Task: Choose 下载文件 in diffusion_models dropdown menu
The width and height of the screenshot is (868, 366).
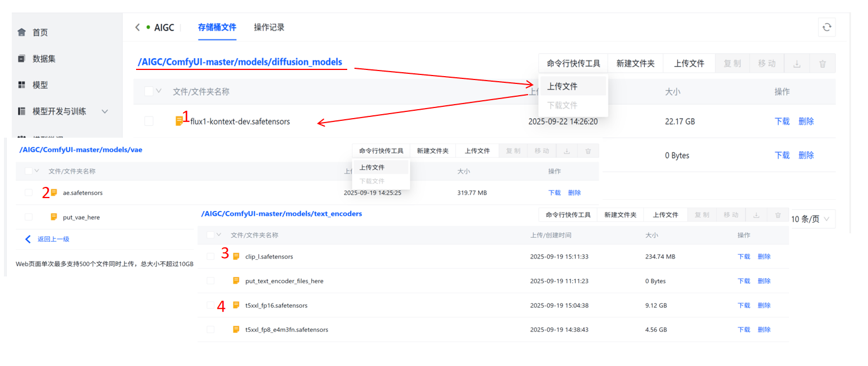Action: coord(572,105)
